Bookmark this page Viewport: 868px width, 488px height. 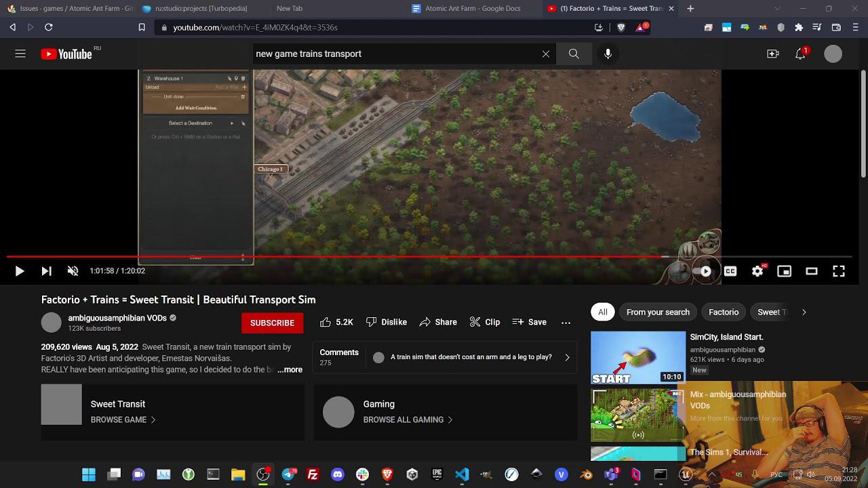(x=142, y=27)
